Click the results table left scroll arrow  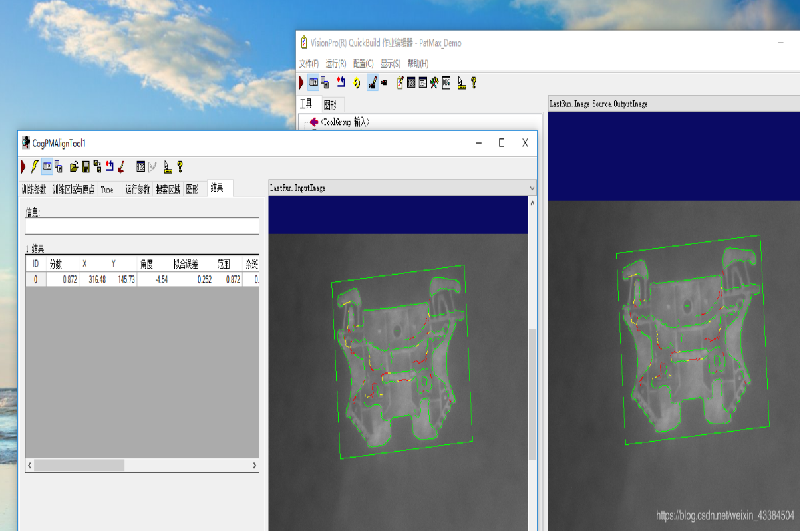pos(30,466)
